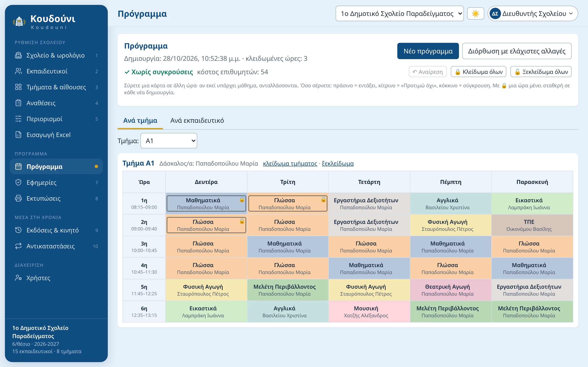
Task: Open Εκπαιδευτικοί people icon in sidebar
Action: tap(18, 71)
